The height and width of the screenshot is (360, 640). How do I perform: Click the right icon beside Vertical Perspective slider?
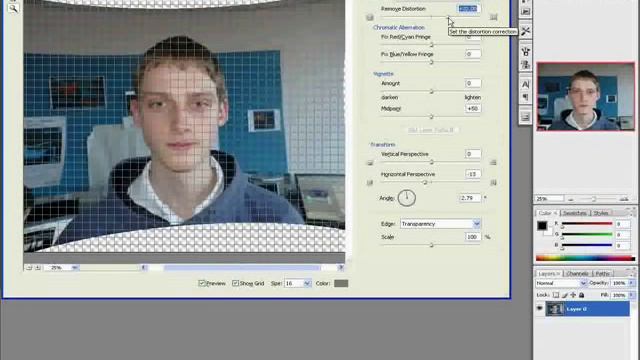pos(493,162)
